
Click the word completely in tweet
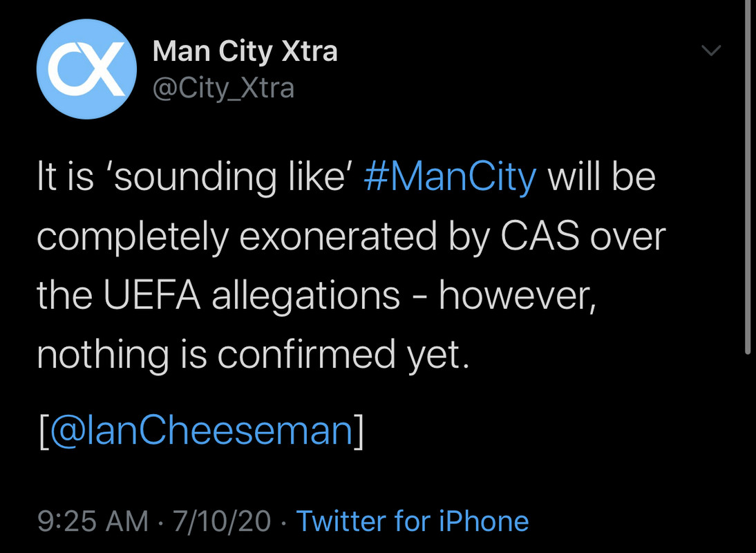(132, 237)
